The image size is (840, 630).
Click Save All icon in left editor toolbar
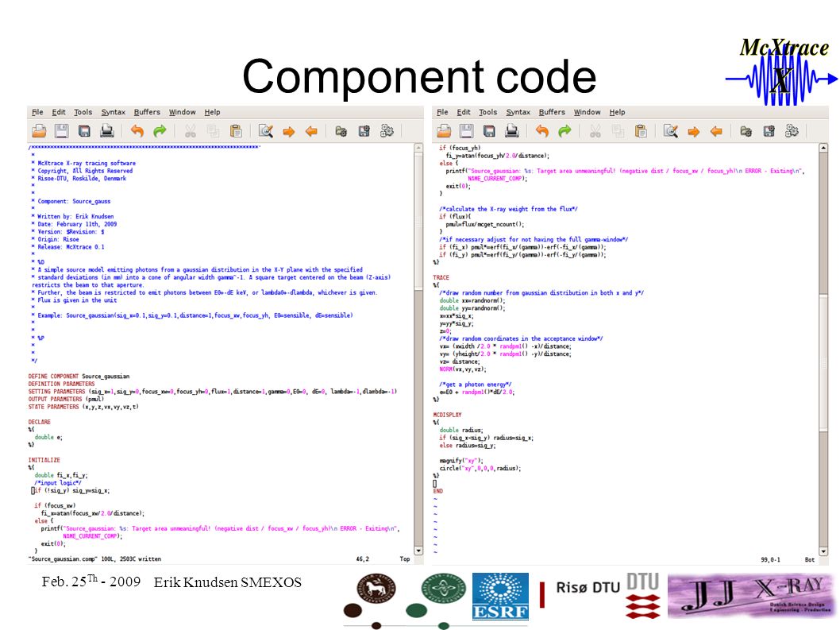(x=84, y=131)
